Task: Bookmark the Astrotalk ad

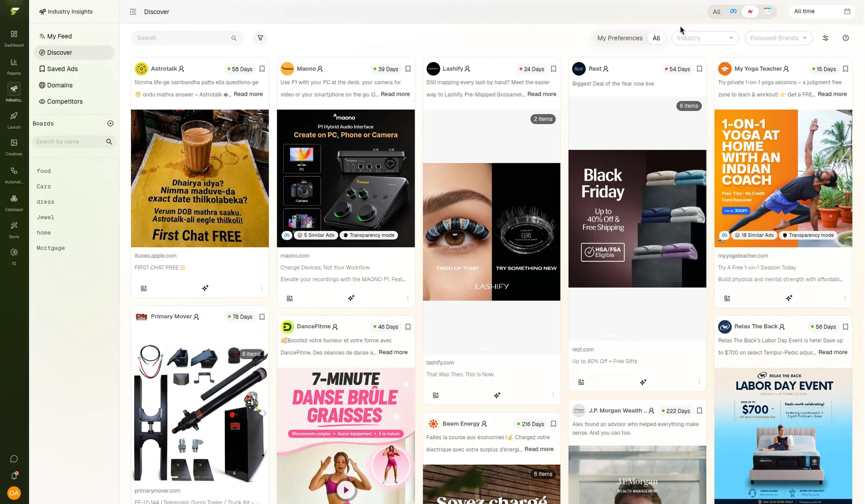Action: pos(262,69)
